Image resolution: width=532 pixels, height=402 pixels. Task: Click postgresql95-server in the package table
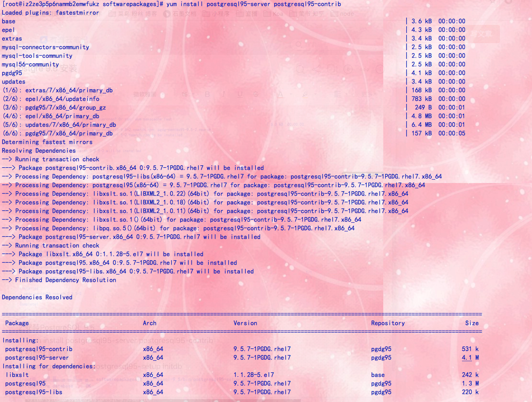(37, 357)
